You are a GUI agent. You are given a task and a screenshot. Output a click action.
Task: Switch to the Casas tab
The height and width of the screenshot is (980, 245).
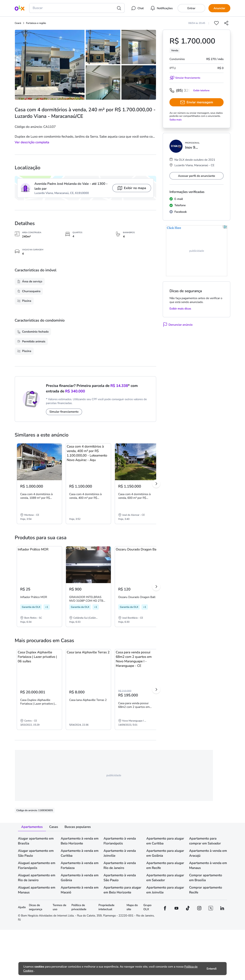click(x=54, y=827)
